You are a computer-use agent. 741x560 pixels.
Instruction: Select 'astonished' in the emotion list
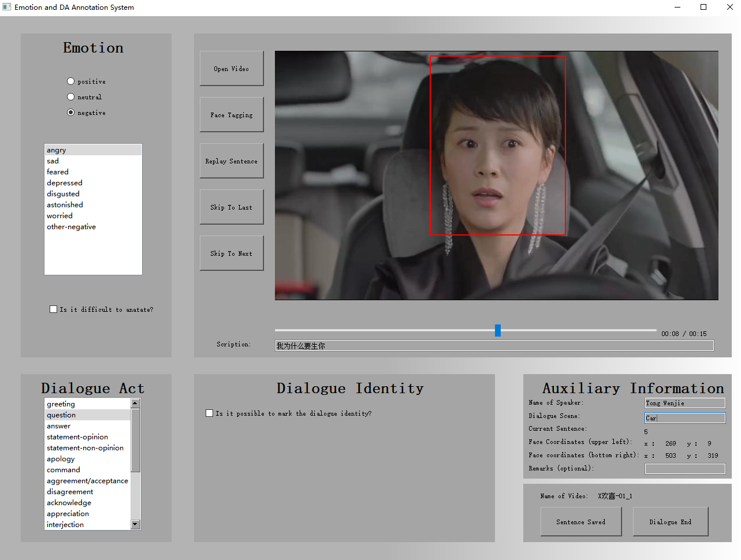click(65, 205)
